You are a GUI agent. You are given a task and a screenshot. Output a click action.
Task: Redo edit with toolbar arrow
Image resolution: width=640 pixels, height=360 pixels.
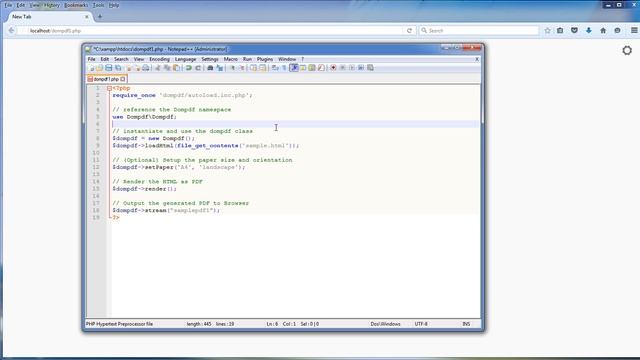click(x=198, y=68)
